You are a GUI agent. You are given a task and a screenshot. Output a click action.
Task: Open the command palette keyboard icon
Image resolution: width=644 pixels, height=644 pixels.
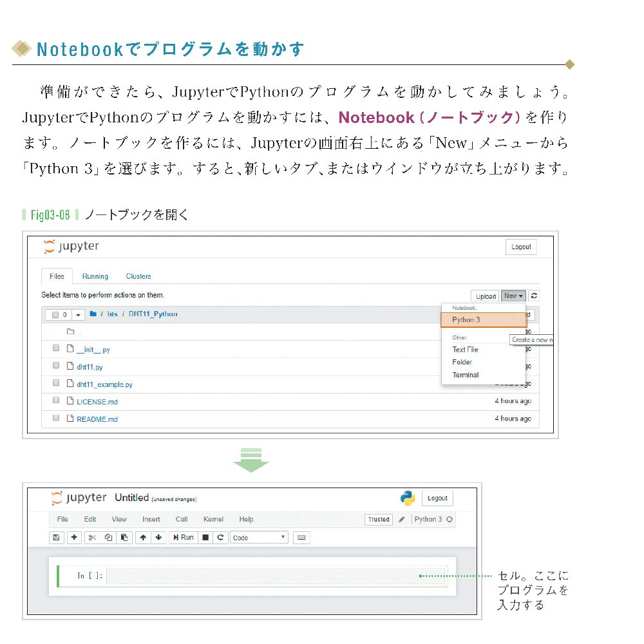[301, 538]
